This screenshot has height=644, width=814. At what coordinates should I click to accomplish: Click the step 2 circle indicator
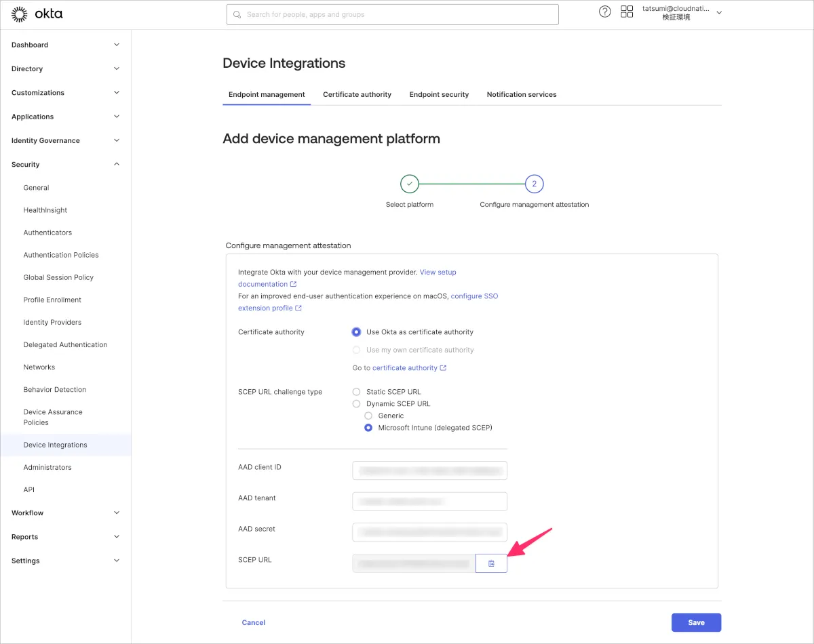point(534,184)
